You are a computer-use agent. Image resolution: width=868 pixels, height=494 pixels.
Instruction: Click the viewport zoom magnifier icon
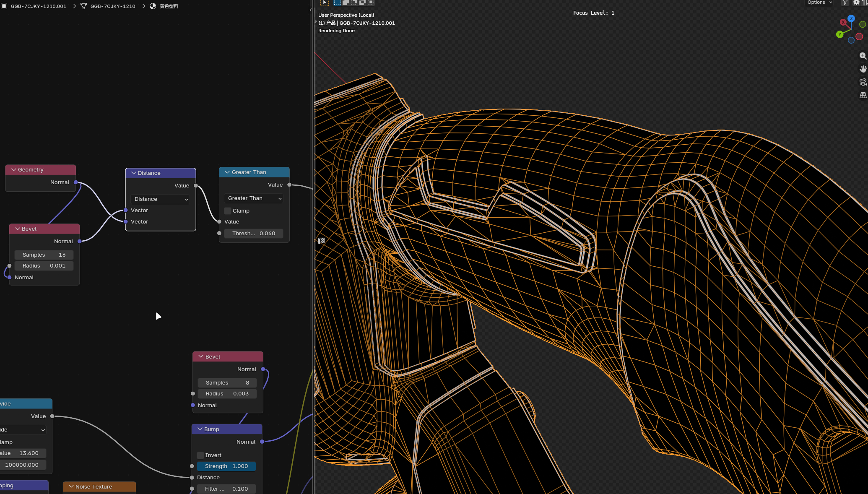(863, 56)
